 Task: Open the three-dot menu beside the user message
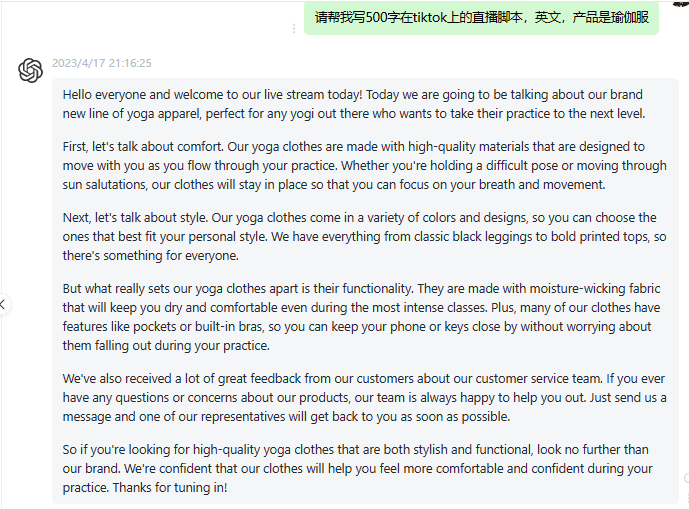[294, 29]
